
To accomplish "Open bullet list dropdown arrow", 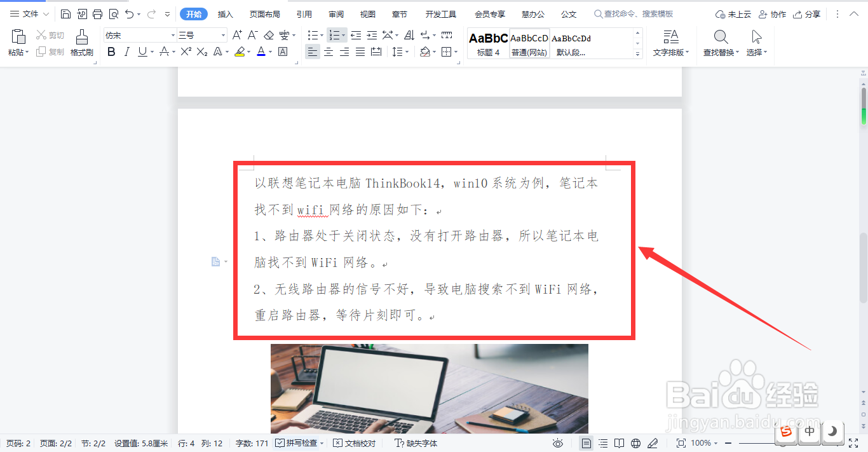I will click(x=321, y=36).
